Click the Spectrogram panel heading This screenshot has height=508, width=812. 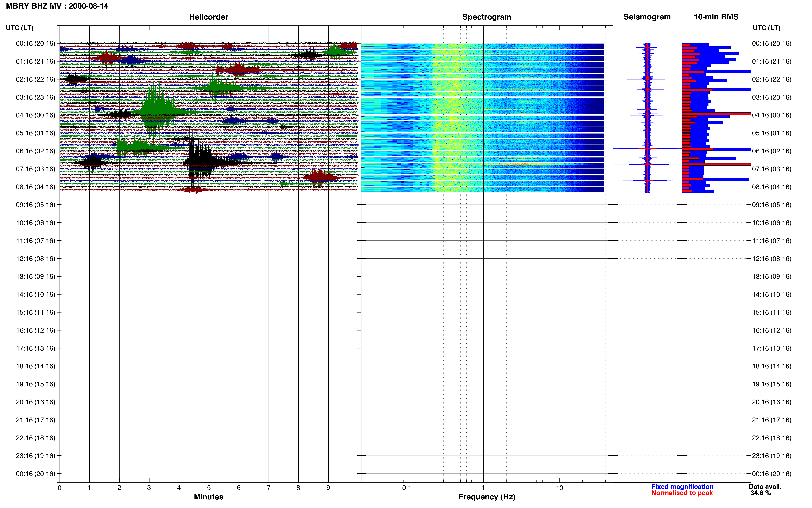tap(487, 17)
